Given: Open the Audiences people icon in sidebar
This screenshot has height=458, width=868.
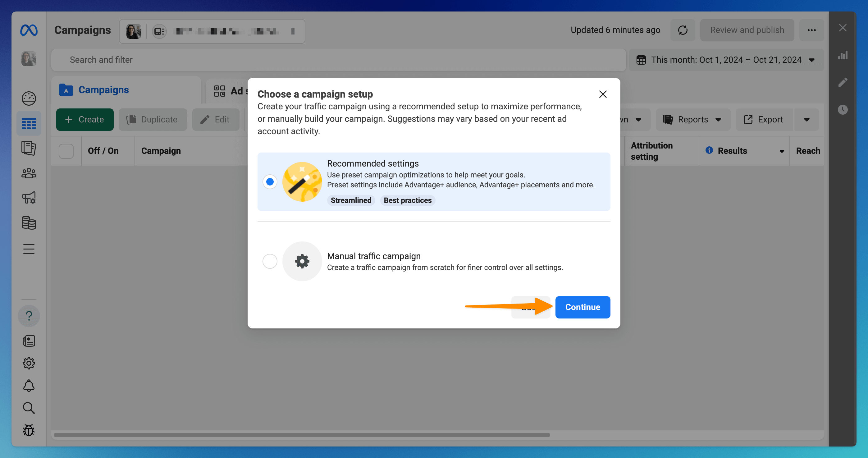Looking at the screenshot, I should click(x=29, y=173).
